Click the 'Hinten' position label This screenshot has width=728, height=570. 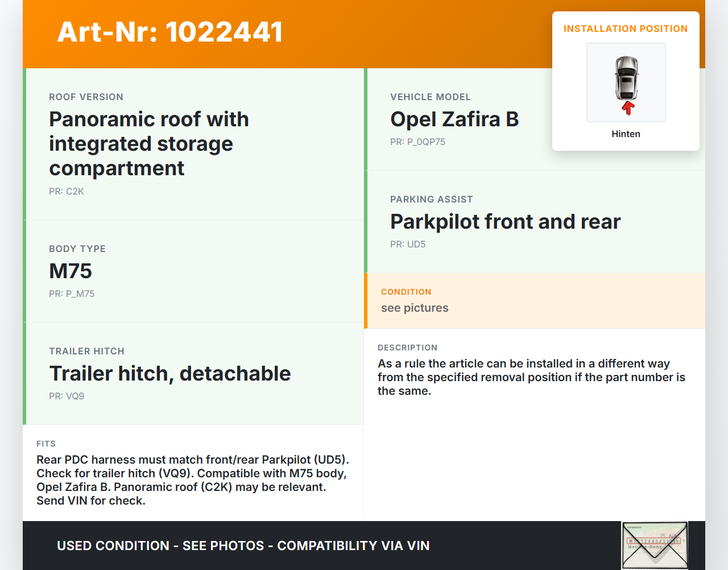click(626, 134)
